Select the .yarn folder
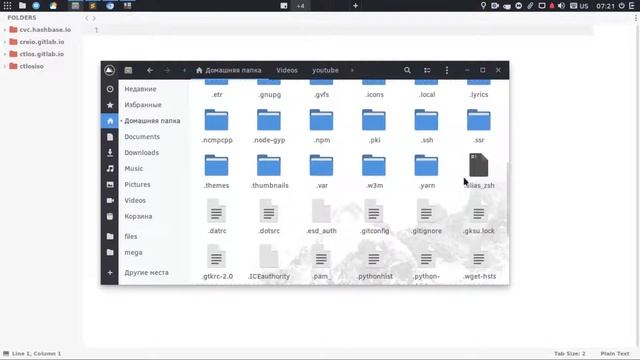 tap(426, 172)
